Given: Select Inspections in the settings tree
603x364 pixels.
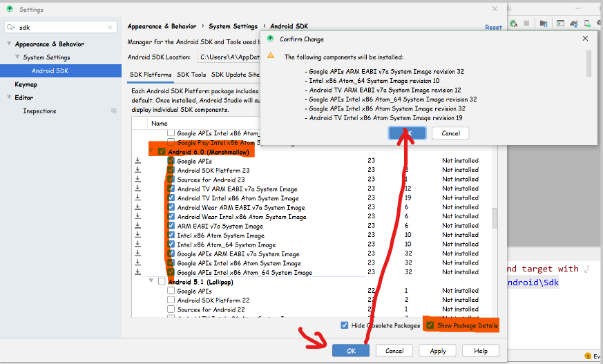Looking at the screenshot, I should tap(39, 111).
